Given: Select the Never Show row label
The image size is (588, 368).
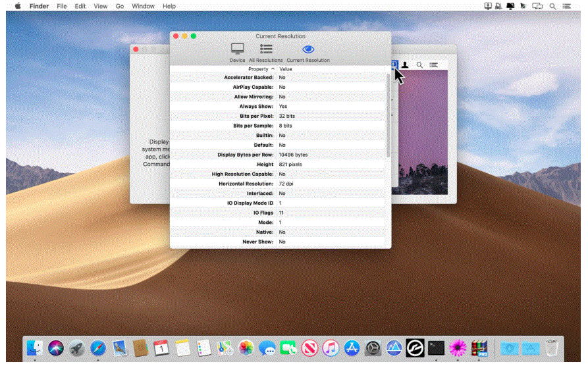Looking at the screenshot, I should click(x=257, y=242).
